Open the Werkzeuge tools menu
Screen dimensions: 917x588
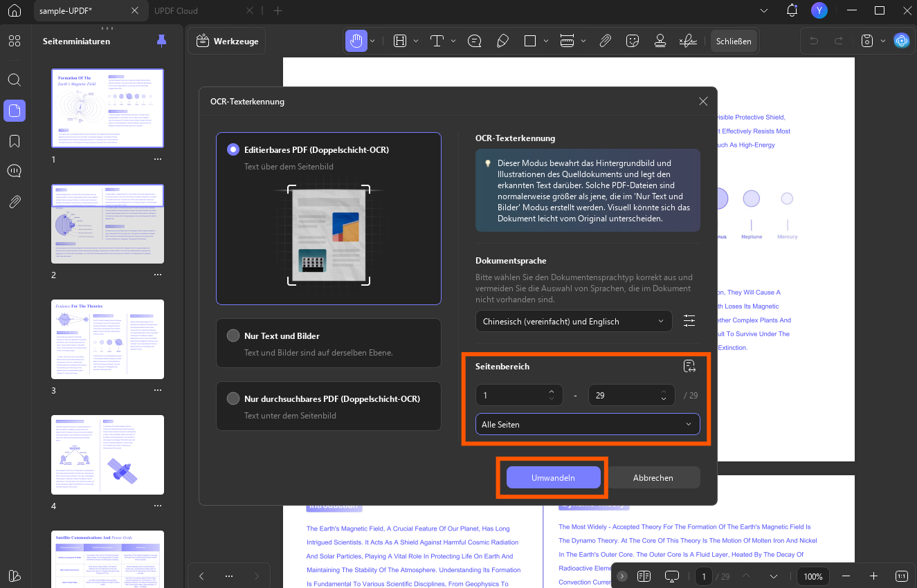(228, 41)
